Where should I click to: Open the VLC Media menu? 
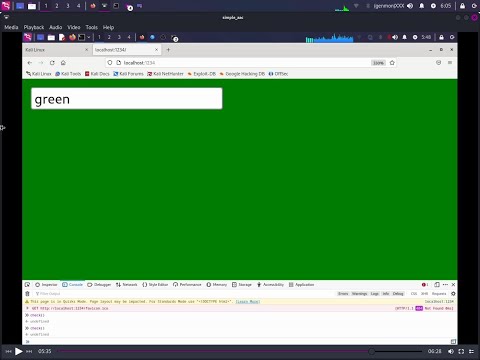pyautogui.click(x=11, y=27)
